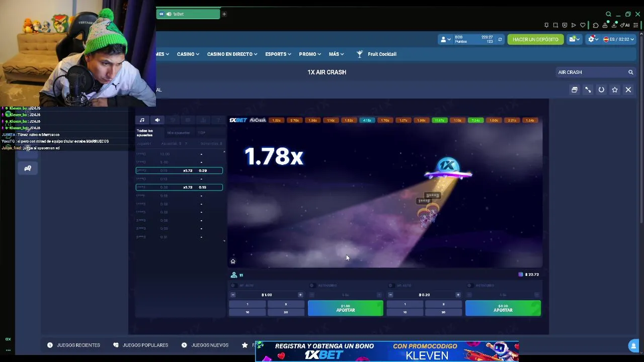The height and width of the screenshot is (362, 644).
Task: Expand the CASINO EN DIRECTO menu
Action: (x=232, y=54)
